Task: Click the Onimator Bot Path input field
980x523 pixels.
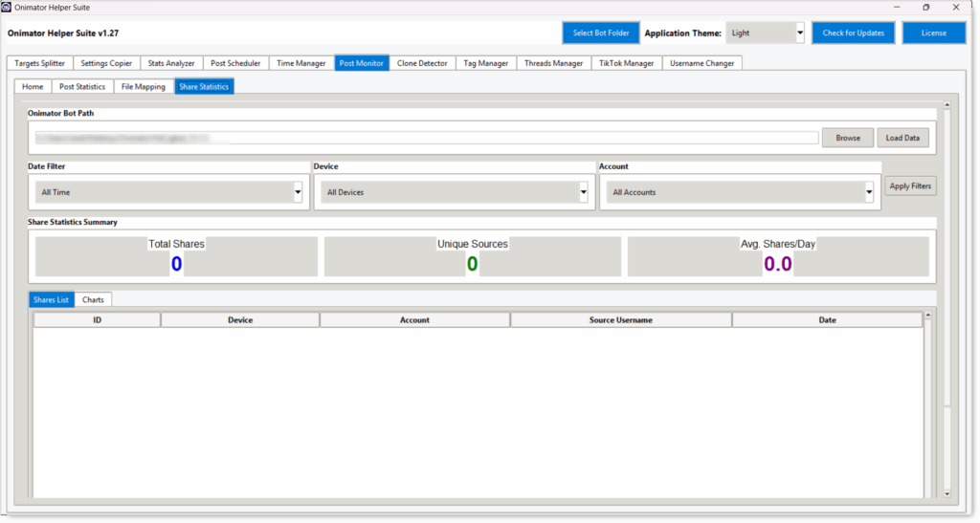Action: pyautogui.click(x=426, y=138)
